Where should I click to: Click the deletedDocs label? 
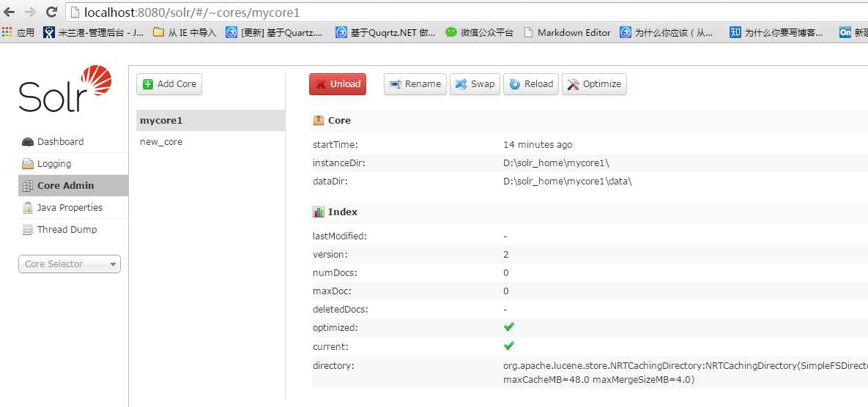tap(340, 309)
